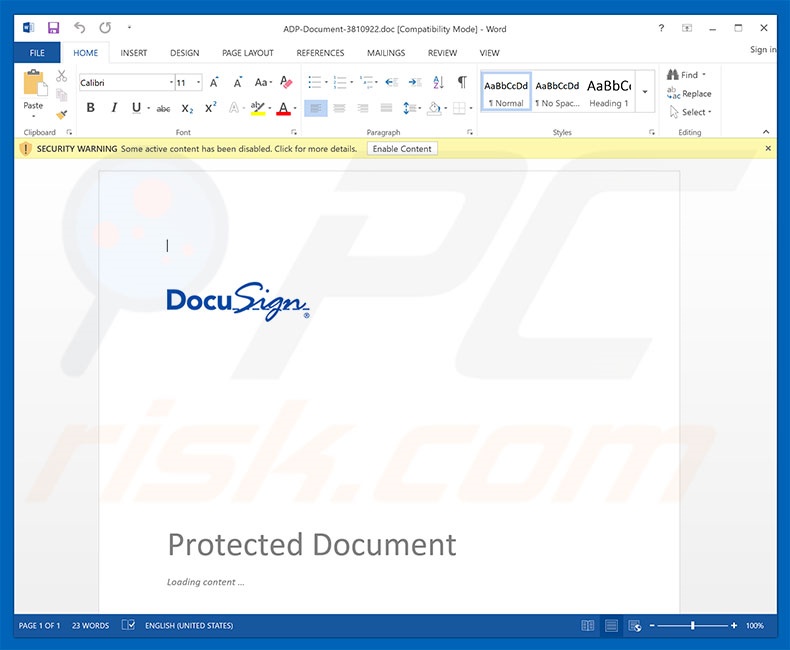790x650 pixels.
Task: Click the Paste clipboard icon
Action: 34,83
